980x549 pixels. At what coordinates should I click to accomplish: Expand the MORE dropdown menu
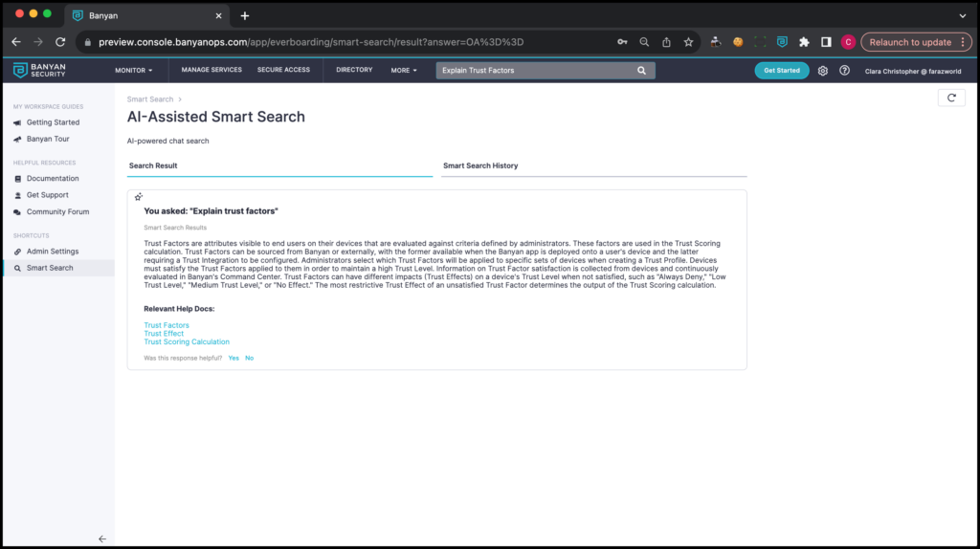404,71
